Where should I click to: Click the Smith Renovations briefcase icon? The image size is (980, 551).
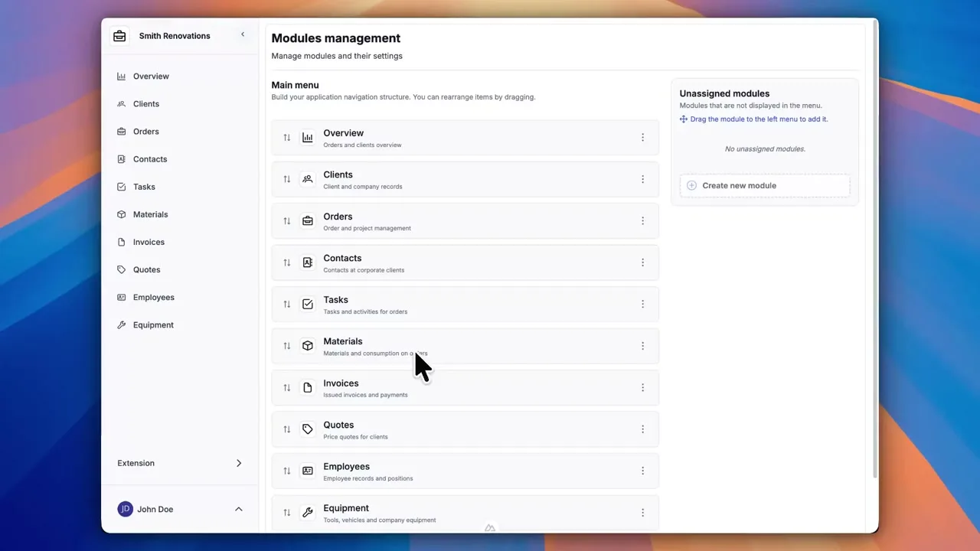119,35
